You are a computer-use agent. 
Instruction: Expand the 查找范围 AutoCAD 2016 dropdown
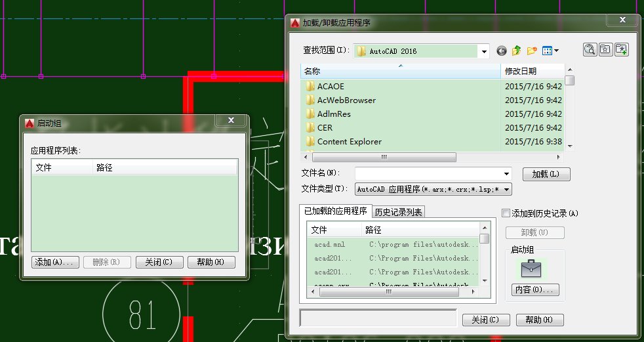click(x=484, y=51)
